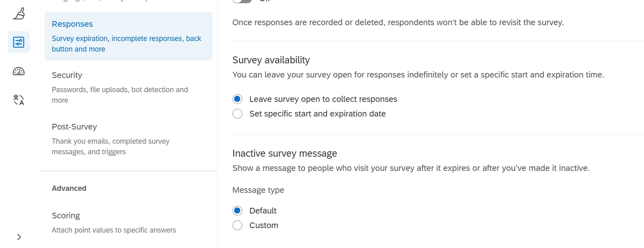Open the Translations language icon
Screen dimensions: 644x248
pos(19,99)
